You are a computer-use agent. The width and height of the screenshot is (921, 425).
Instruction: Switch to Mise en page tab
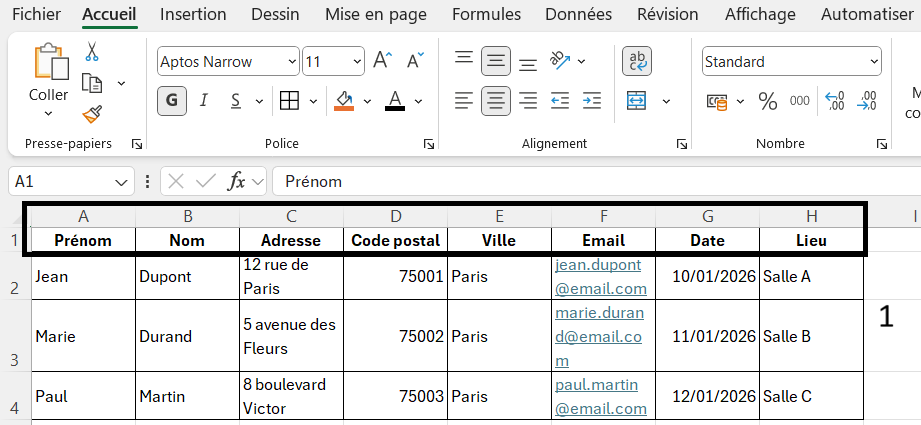coord(376,14)
